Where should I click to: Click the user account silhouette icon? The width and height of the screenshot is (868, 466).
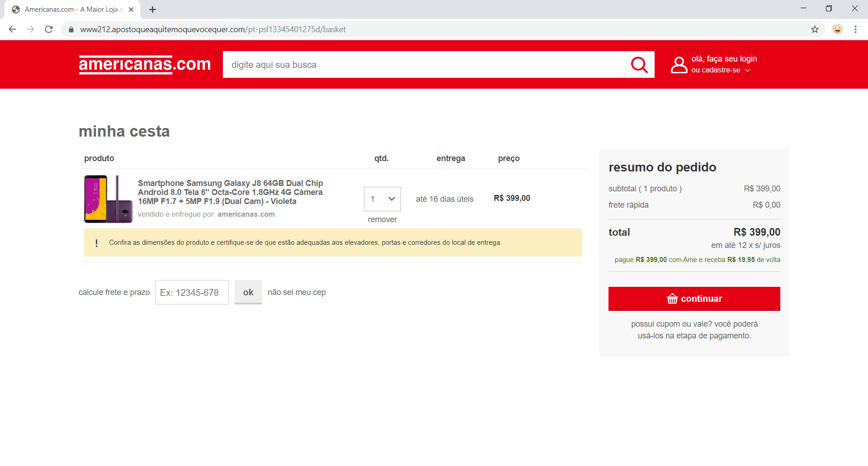click(679, 65)
